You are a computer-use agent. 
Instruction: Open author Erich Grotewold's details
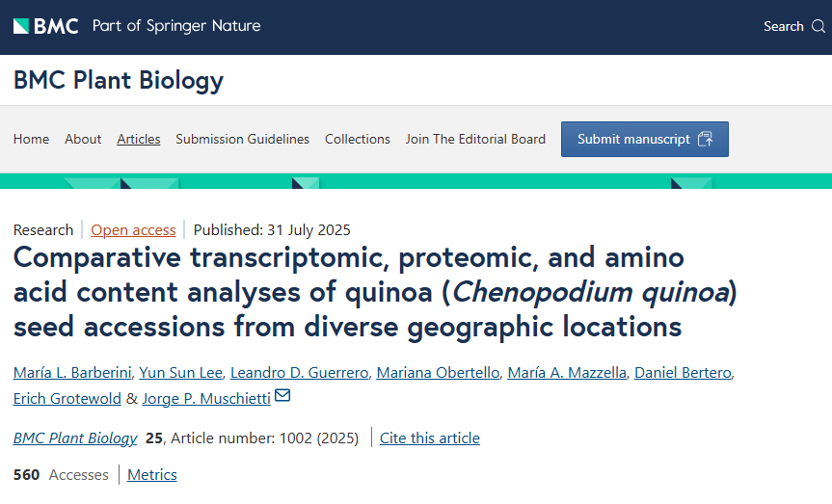click(x=67, y=398)
